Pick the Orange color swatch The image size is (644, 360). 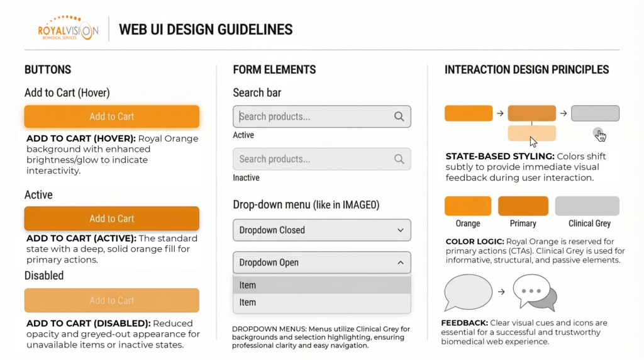tap(468, 206)
